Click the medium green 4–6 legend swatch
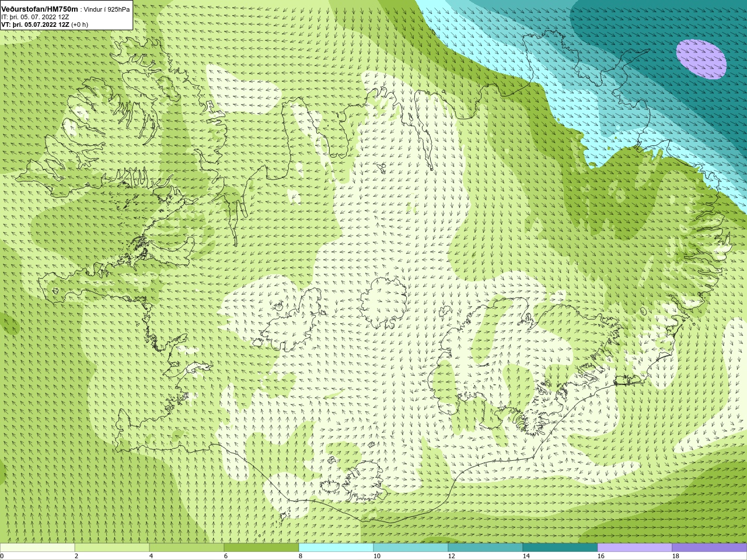 187,548
